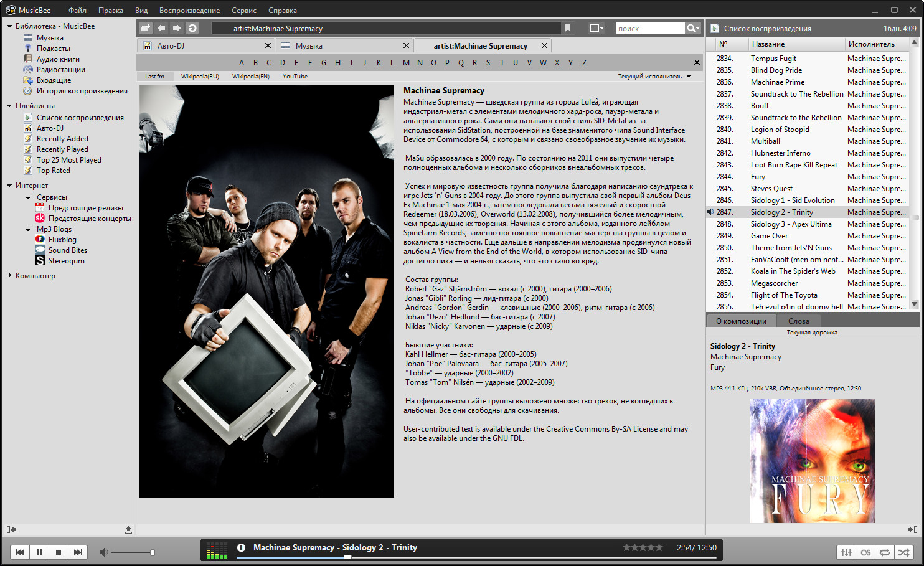Click the search magnifier dropdown
The image size is (924, 566).
tap(693, 28)
